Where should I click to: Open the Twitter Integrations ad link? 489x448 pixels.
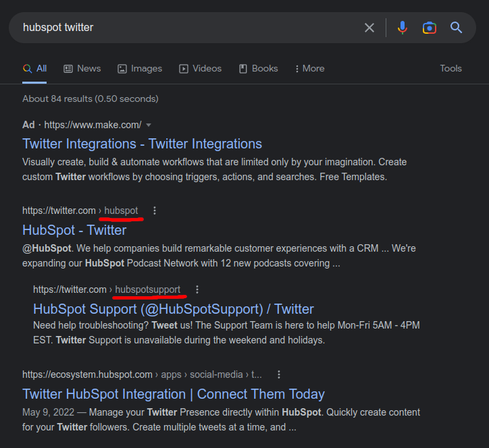[143, 144]
